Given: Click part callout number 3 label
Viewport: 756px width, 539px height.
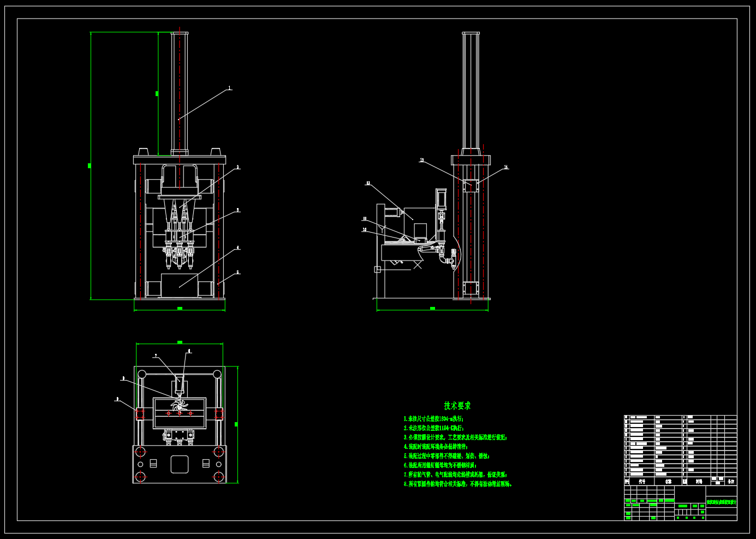Looking at the screenshot, I should tap(237, 210).
